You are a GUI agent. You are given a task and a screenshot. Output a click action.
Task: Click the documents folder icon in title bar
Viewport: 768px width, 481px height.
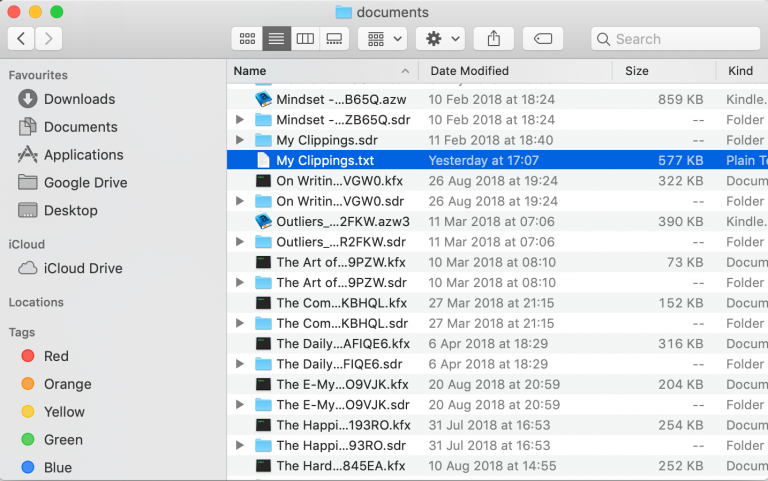(x=343, y=12)
